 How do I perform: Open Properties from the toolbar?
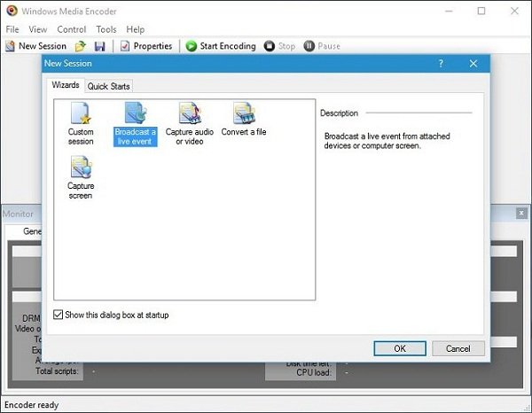146,46
